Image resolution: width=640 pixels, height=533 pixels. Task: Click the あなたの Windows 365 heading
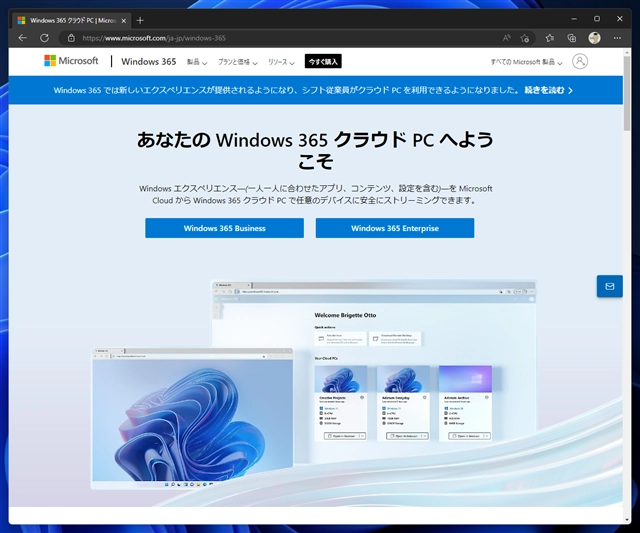(315, 151)
